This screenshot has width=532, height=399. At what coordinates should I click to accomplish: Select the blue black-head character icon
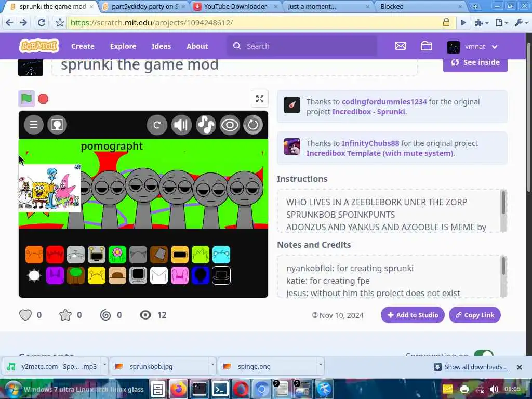click(x=201, y=275)
